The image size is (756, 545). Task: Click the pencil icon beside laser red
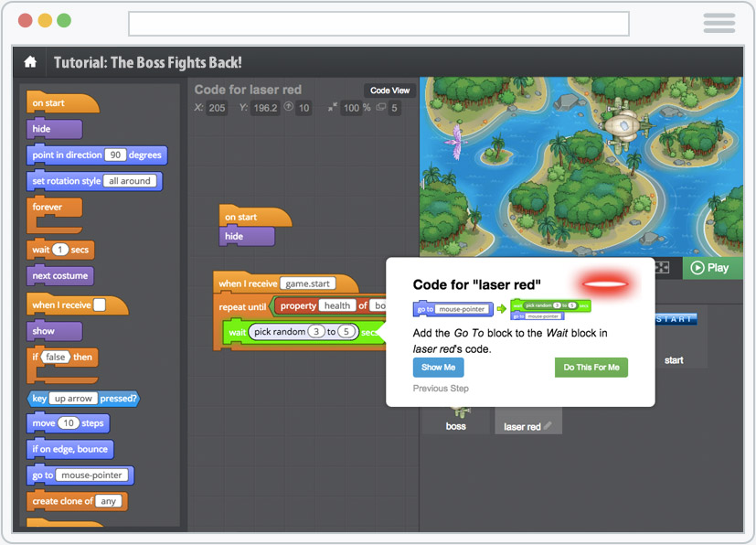pos(548,426)
